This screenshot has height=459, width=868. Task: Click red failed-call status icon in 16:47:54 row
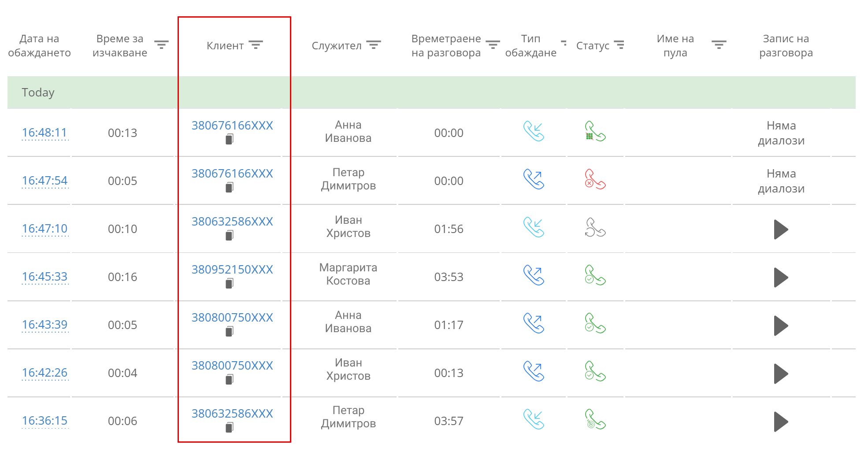[595, 179]
